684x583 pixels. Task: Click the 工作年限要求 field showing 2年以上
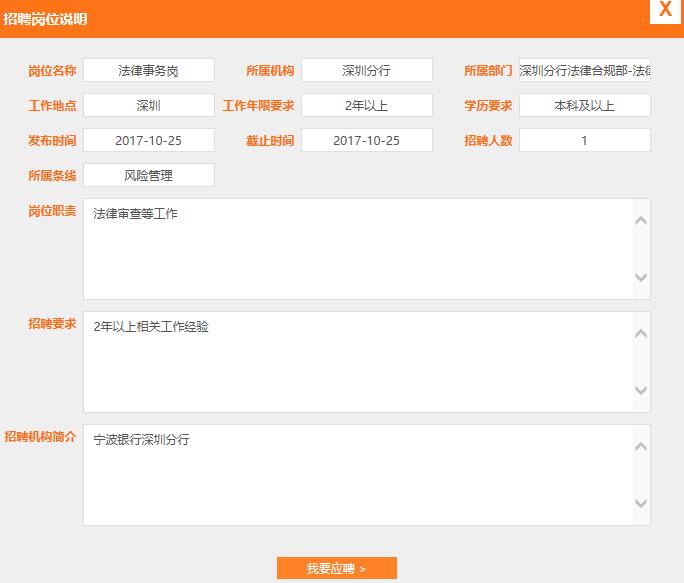coord(366,105)
